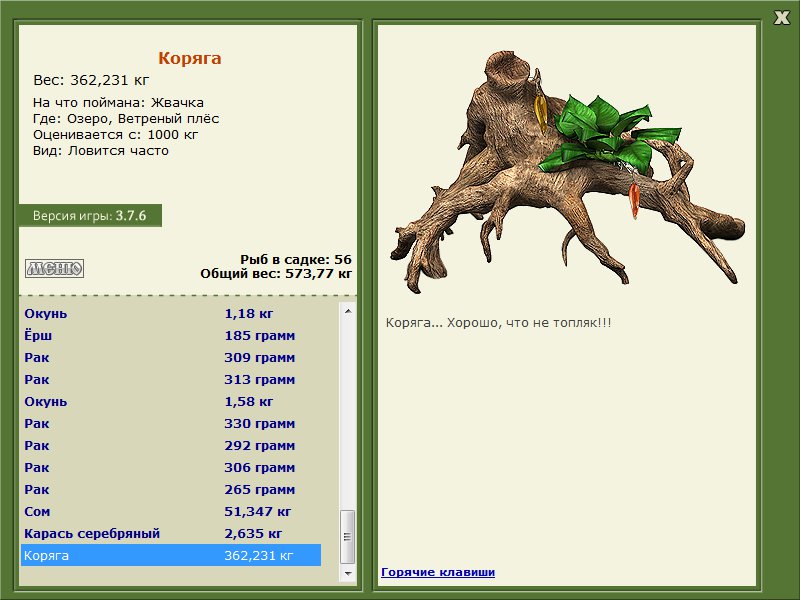The width and height of the screenshot is (800, 600).
Task: Click the Общий вес: 573,77 кг text
Action: click(276, 273)
